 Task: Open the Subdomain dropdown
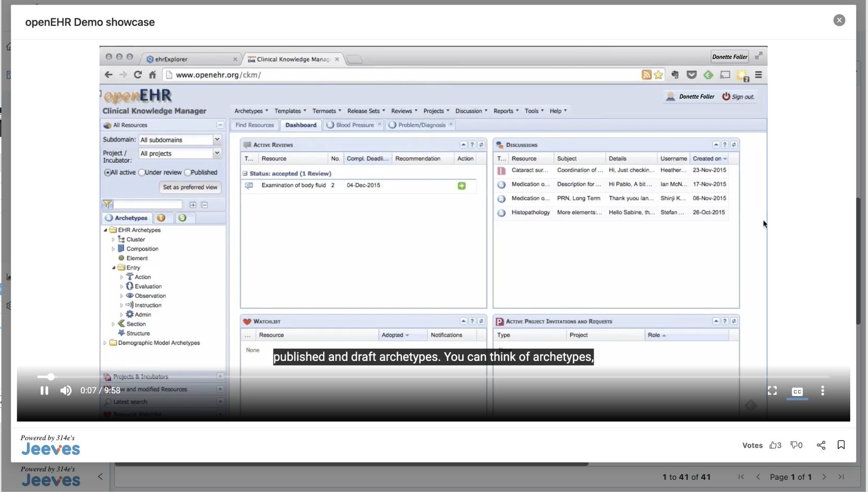click(x=217, y=139)
